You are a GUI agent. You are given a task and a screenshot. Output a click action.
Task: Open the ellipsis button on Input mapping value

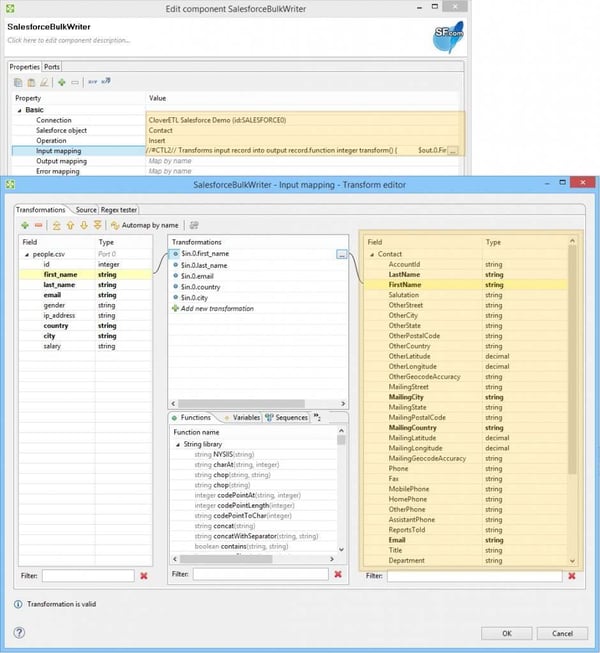tap(453, 150)
